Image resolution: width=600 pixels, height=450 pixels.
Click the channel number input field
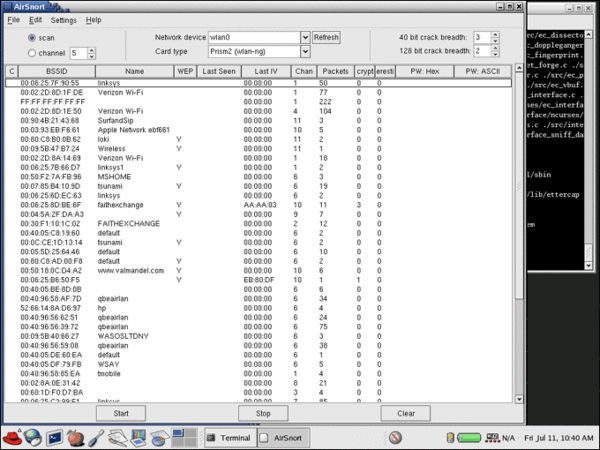(79, 53)
